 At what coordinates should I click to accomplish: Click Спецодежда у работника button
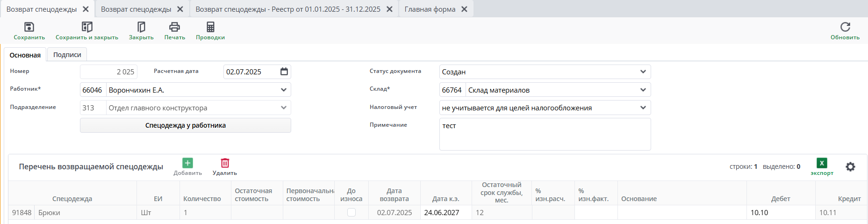tap(185, 125)
